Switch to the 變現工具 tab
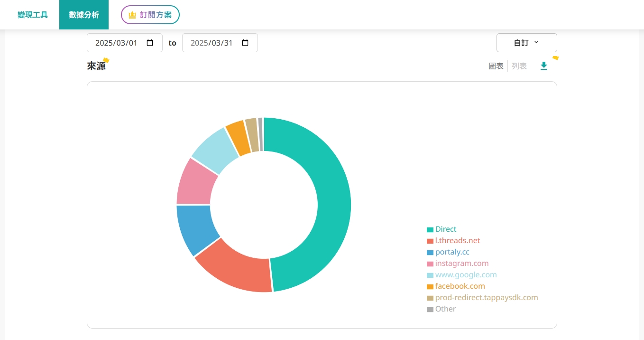Screen dimensions: 644x340 pos(33,15)
